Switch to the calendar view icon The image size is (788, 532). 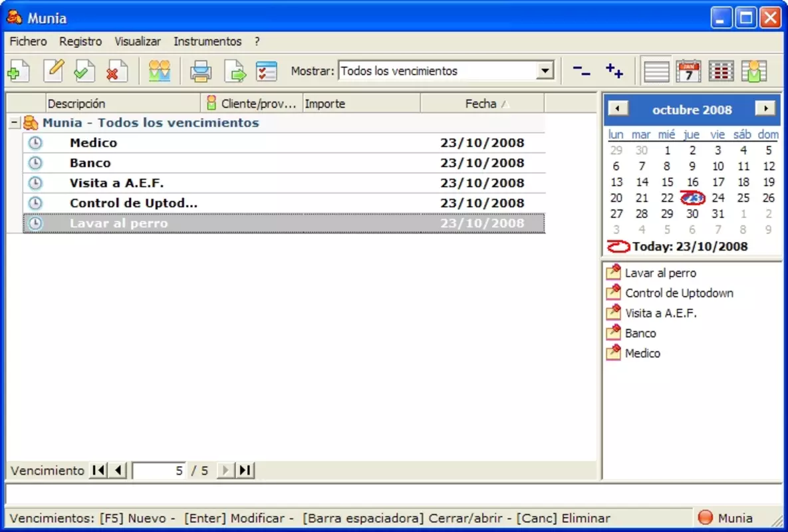coord(688,71)
